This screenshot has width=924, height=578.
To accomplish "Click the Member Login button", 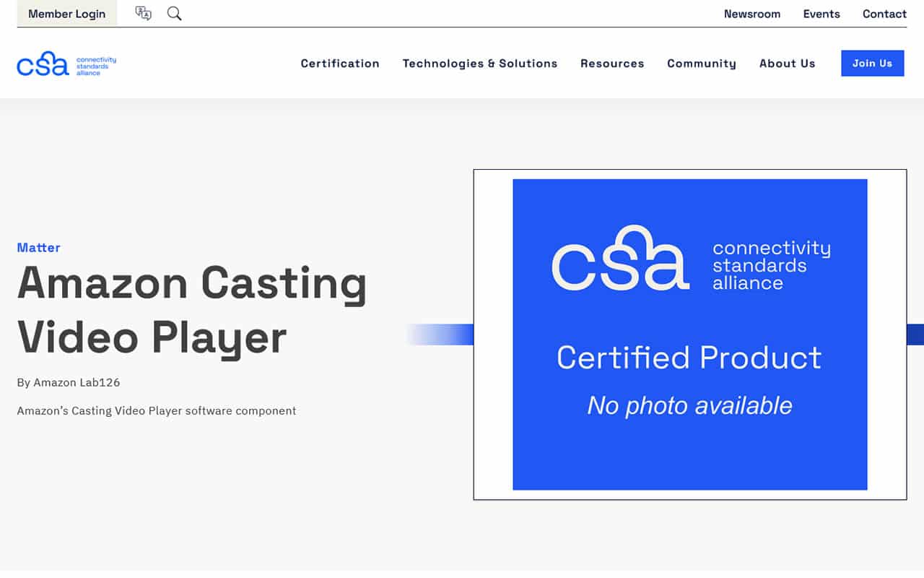I will pyautogui.click(x=66, y=14).
